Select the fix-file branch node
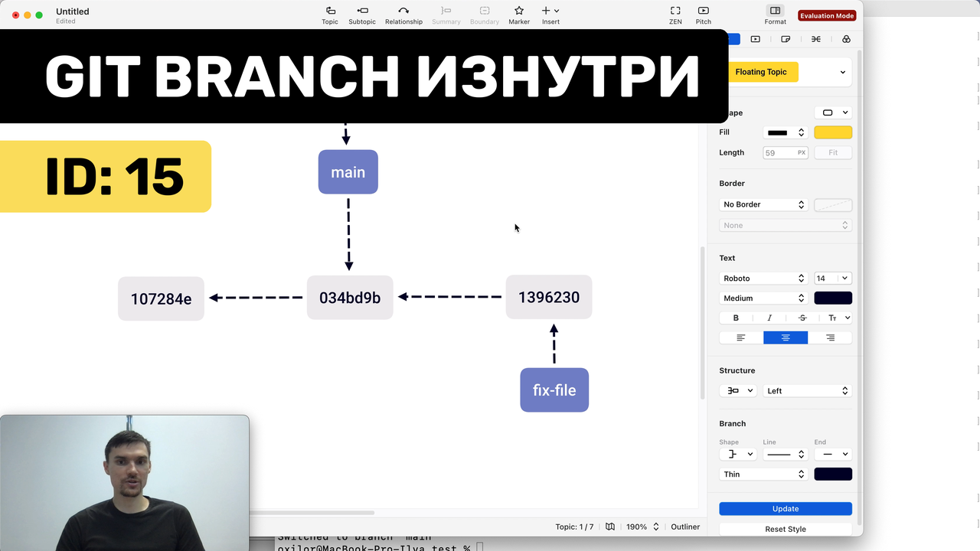The width and height of the screenshot is (980, 551). tap(554, 390)
